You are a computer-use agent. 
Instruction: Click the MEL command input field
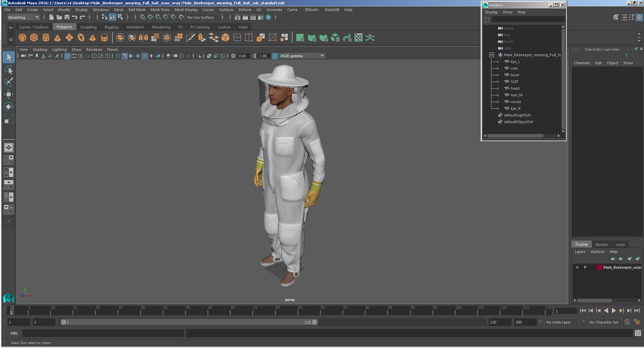[x=103, y=333]
